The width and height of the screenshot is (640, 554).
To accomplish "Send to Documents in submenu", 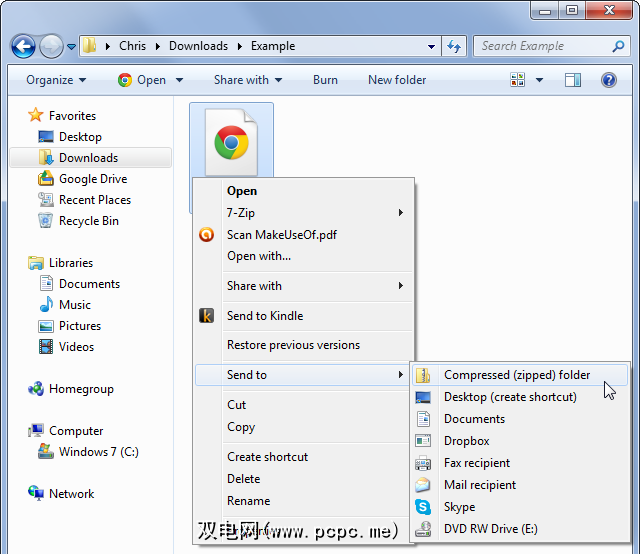I will tap(520, 419).
